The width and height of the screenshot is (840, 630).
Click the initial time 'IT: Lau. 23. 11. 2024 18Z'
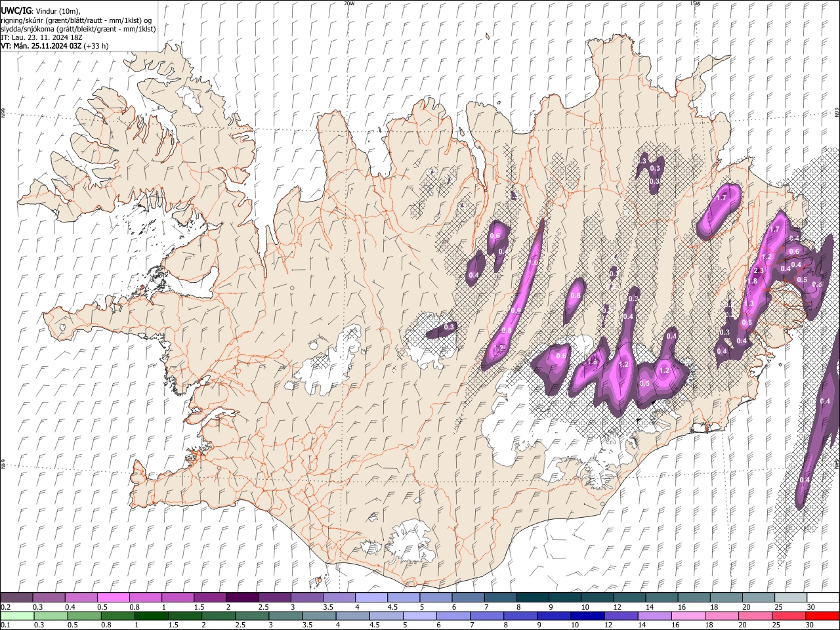click(x=41, y=37)
